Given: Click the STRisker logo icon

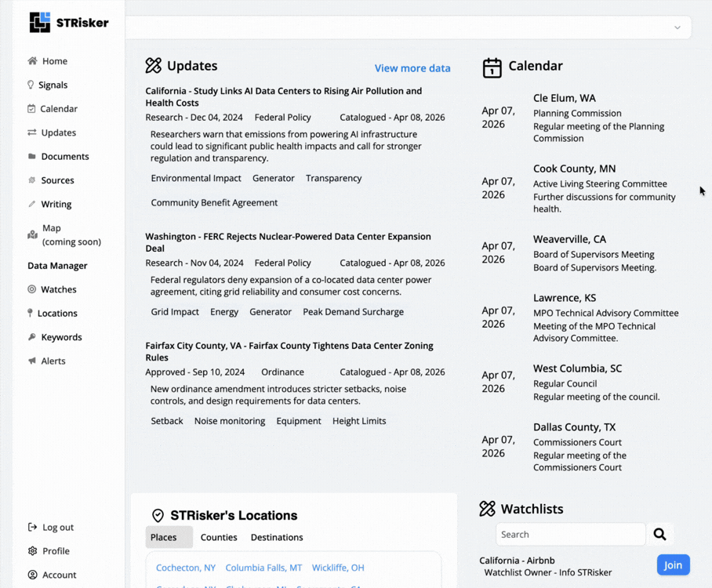Looking at the screenshot, I should pos(40,23).
